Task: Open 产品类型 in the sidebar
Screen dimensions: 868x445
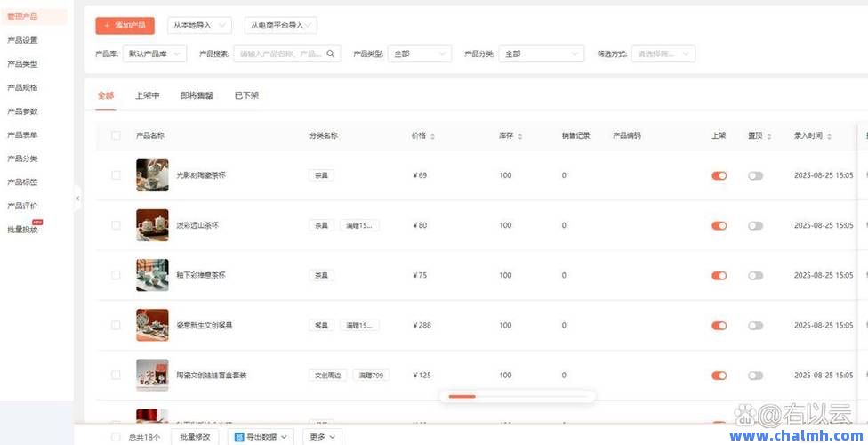Action: pos(23,64)
